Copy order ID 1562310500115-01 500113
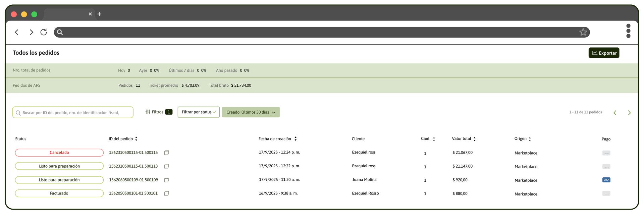644x214 pixels. pyautogui.click(x=166, y=166)
